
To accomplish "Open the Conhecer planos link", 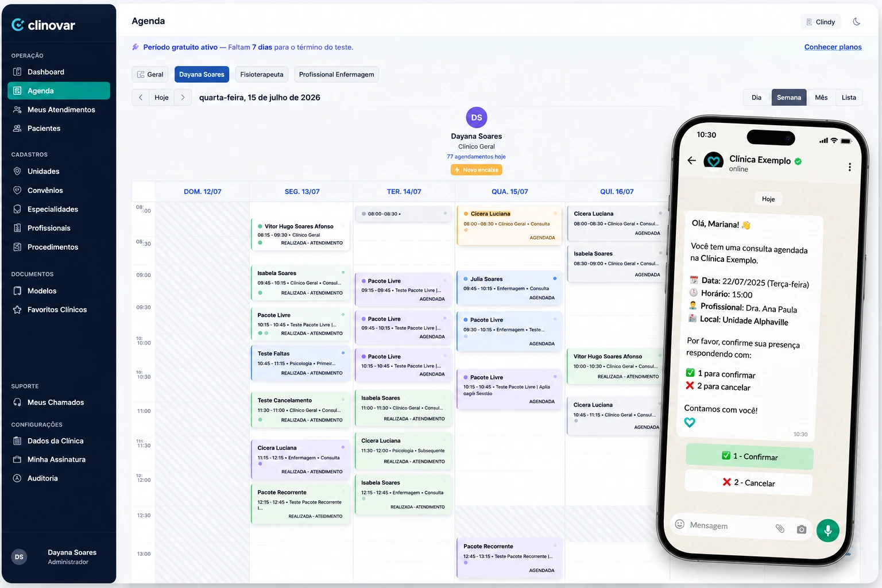I will (833, 47).
